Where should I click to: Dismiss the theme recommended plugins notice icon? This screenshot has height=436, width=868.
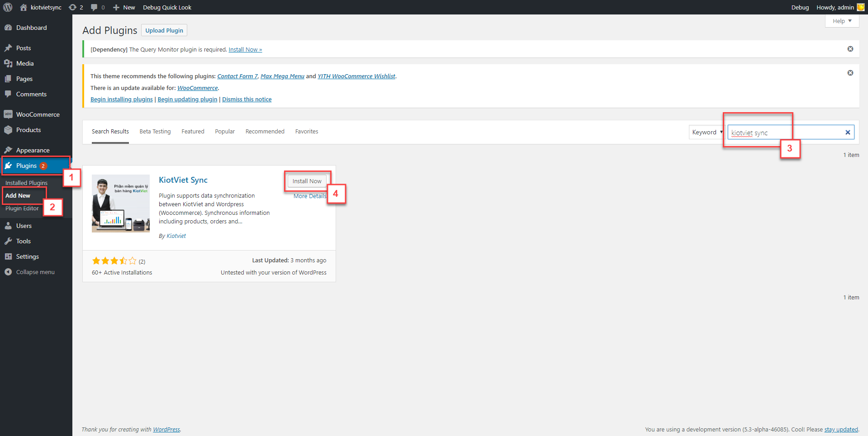click(850, 73)
